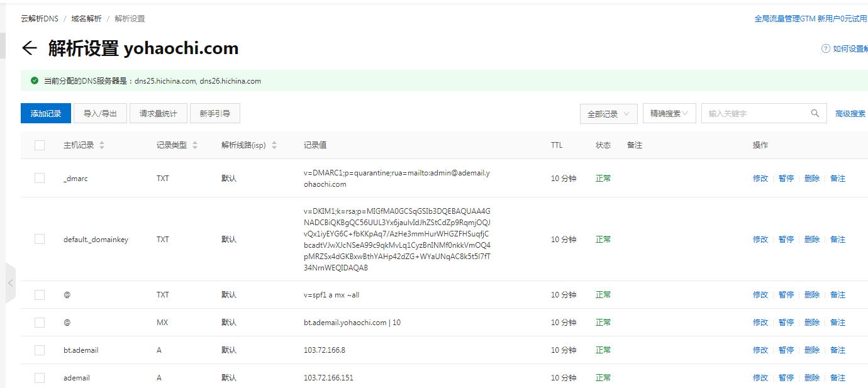The image size is (868, 388).
Task: Click 修改 for the _dmarc record
Action: click(x=760, y=179)
